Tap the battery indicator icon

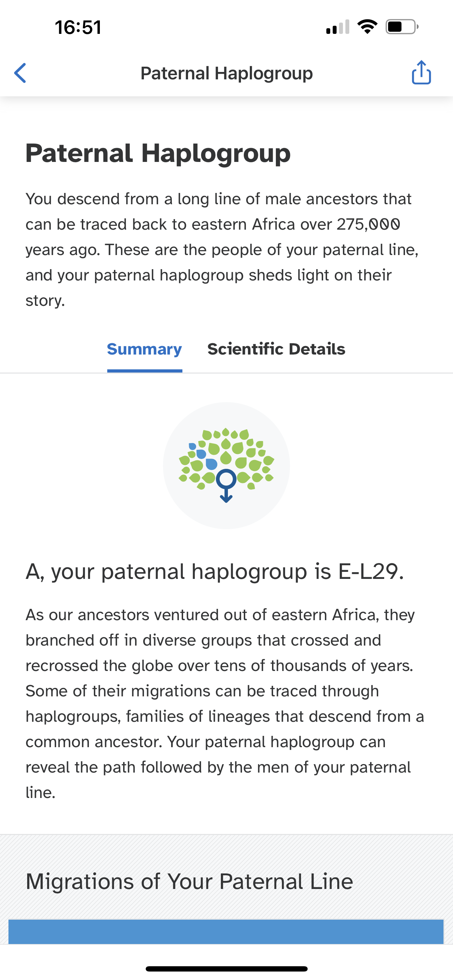pos(402,26)
